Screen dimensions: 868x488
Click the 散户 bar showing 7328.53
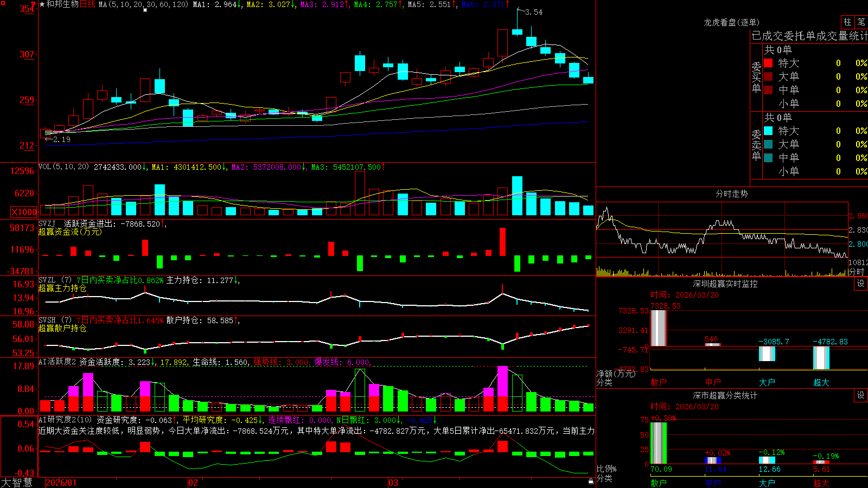(x=658, y=328)
